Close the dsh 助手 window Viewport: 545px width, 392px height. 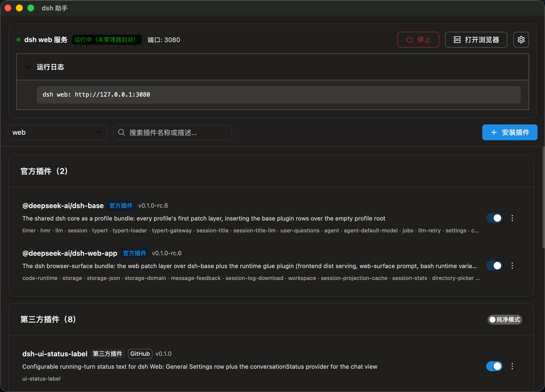pyautogui.click(x=8, y=8)
